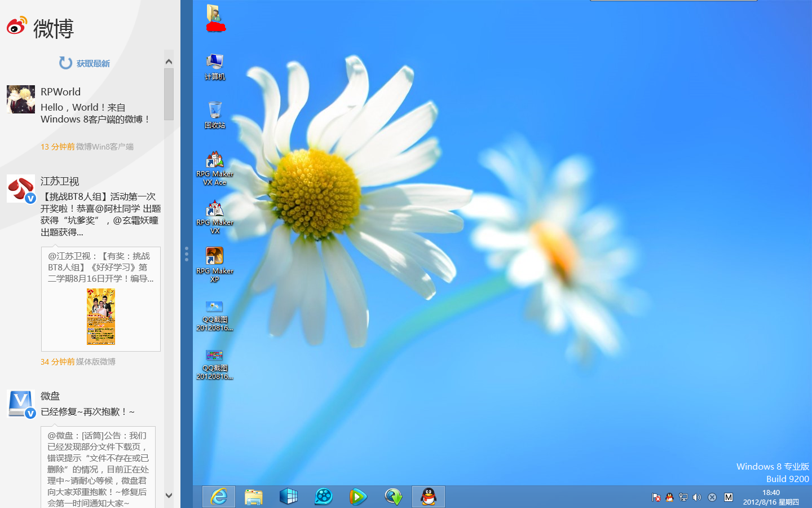The image size is (812, 508).
Task: Select the user folder icon at top of desktop
Action: [x=215, y=17]
